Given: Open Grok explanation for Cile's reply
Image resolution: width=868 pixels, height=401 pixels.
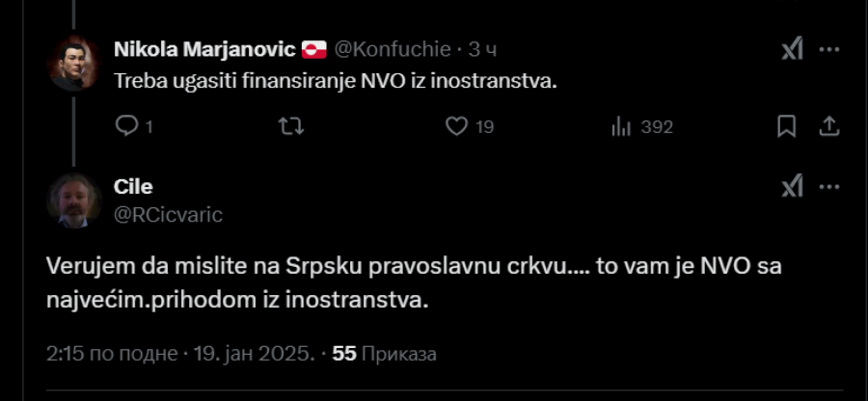Looking at the screenshot, I should [x=792, y=187].
